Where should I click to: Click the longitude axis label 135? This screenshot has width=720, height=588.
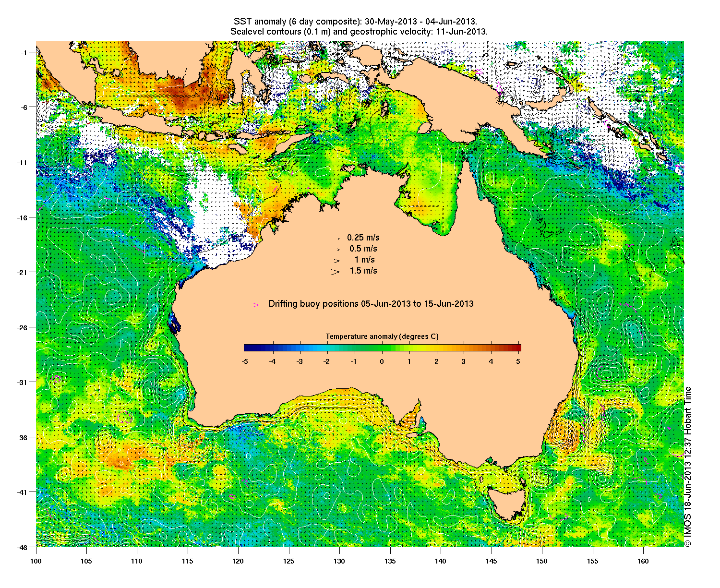click(x=390, y=561)
